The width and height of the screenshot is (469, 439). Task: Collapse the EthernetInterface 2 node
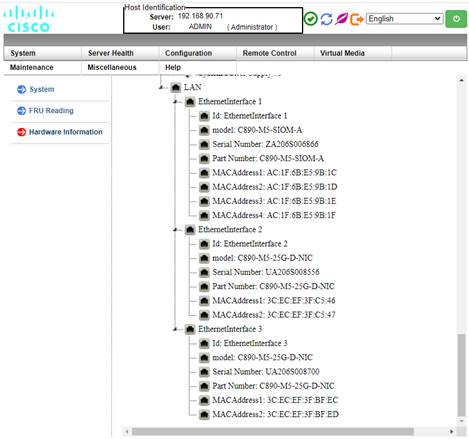click(176, 230)
